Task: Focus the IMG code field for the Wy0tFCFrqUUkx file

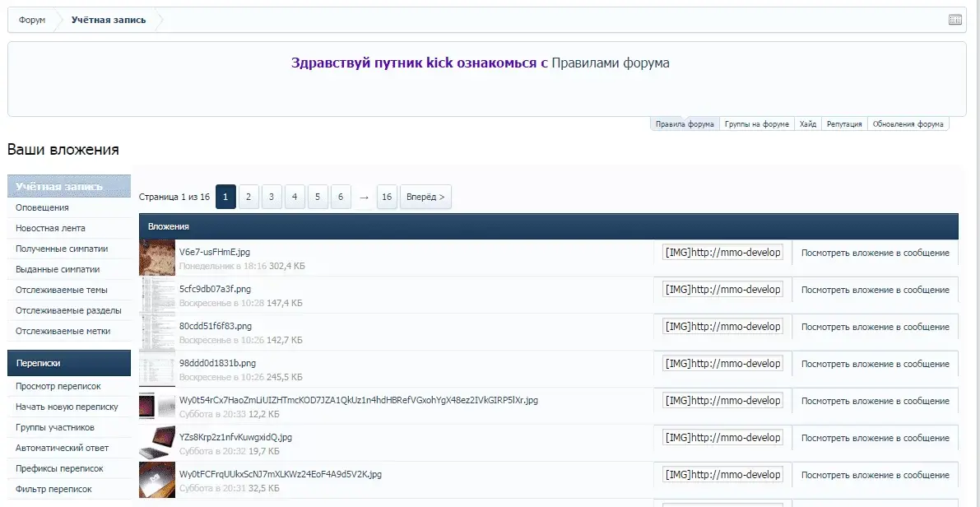Action: pos(722,475)
